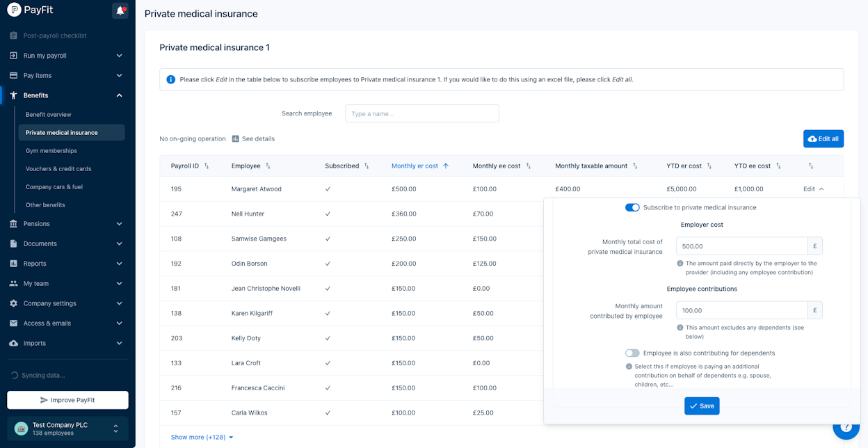This screenshot has width=868, height=448.
Task: Enable Employee is also contributing for dependents
Action: click(632, 353)
